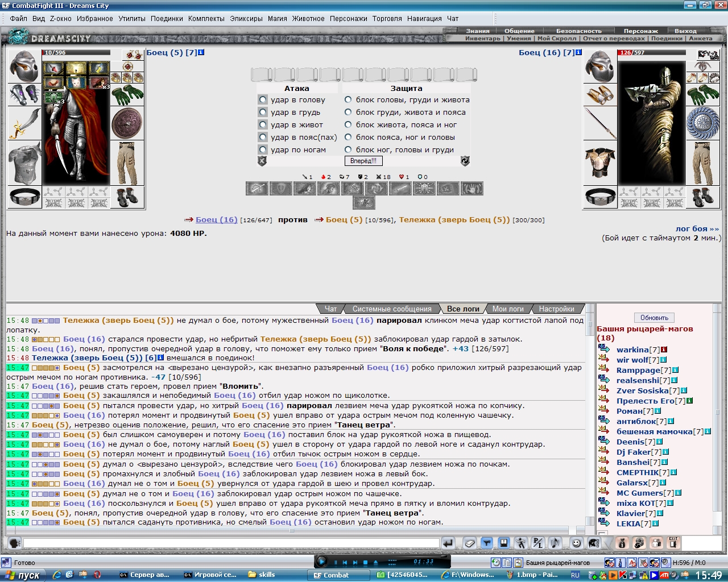
Task: Click Боец (5)'s round shield slot
Action: (x=127, y=123)
